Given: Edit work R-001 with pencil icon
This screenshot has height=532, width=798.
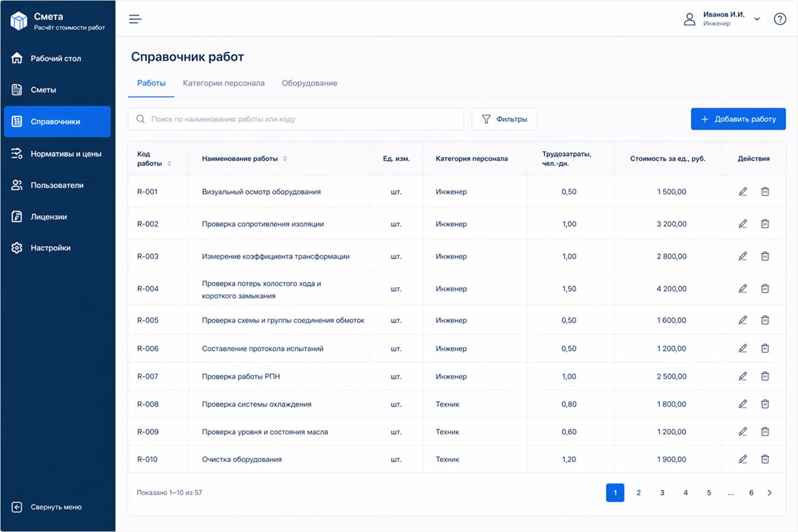Looking at the screenshot, I should 743,192.
